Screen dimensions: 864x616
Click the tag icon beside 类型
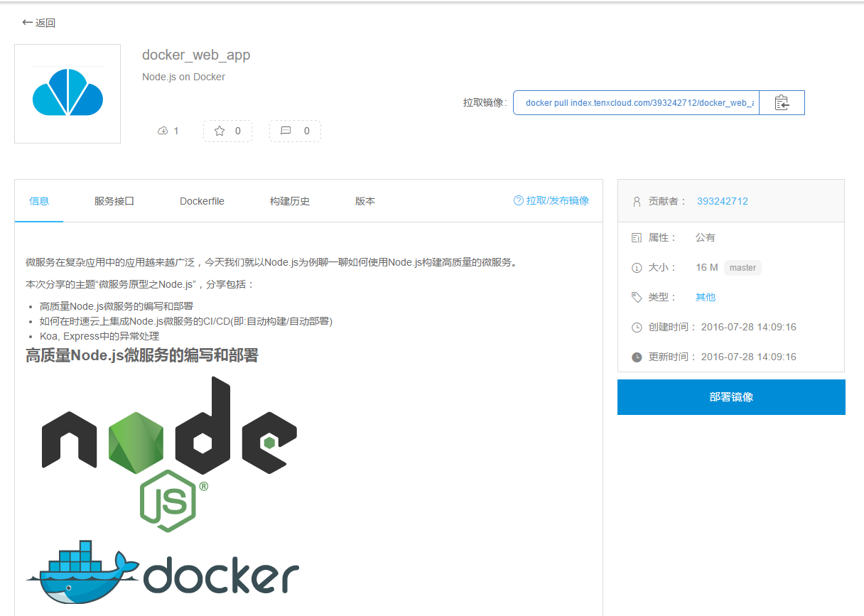(x=637, y=297)
